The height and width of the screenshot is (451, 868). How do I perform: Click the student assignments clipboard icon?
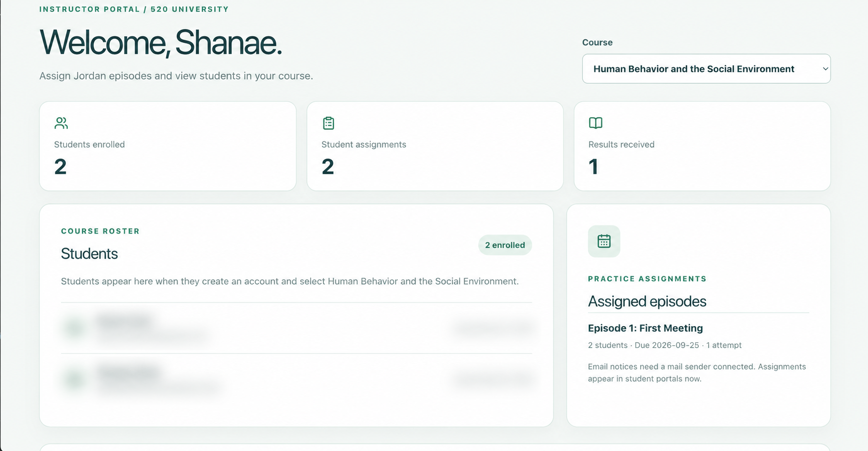(328, 123)
